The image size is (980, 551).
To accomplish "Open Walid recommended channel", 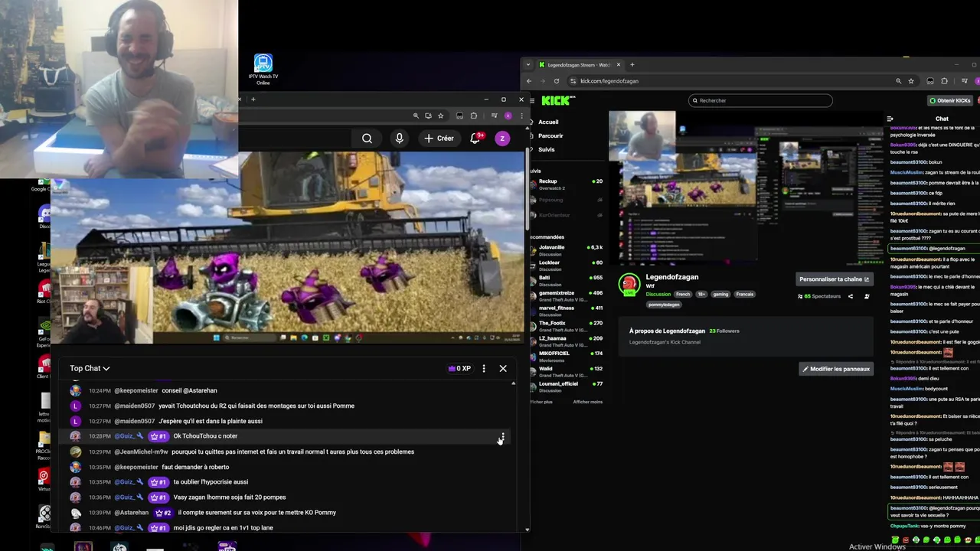I will click(567, 371).
